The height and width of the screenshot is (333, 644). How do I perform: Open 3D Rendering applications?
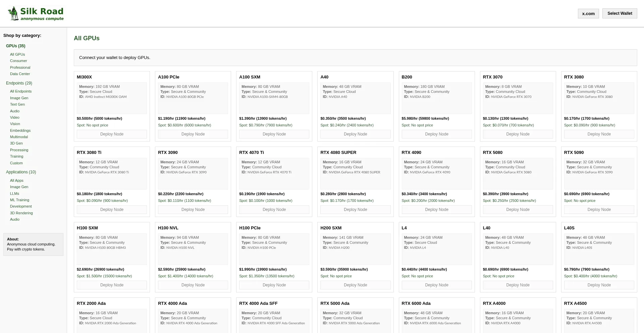[21, 213]
